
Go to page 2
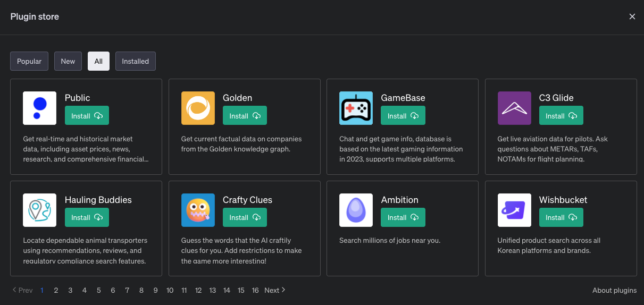tap(56, 290)
